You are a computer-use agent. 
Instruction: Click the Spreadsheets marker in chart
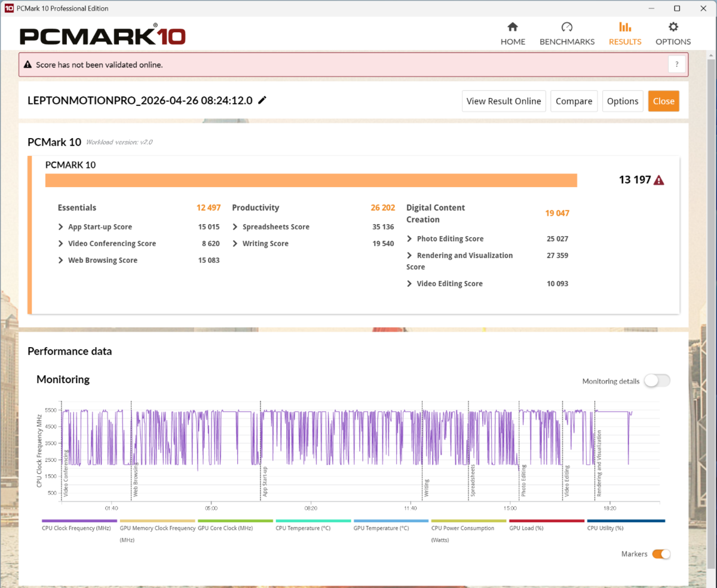pyautogui.click(x=473, y=481)
